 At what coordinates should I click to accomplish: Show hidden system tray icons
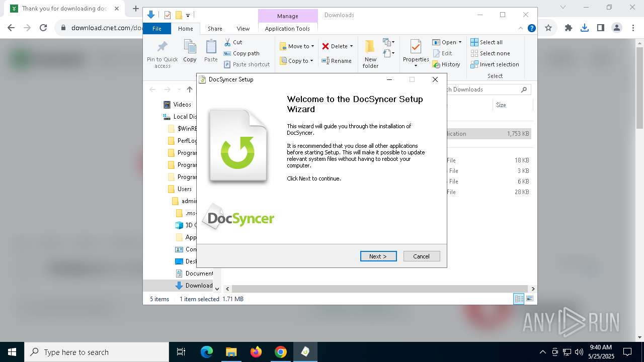click(542, 352)
